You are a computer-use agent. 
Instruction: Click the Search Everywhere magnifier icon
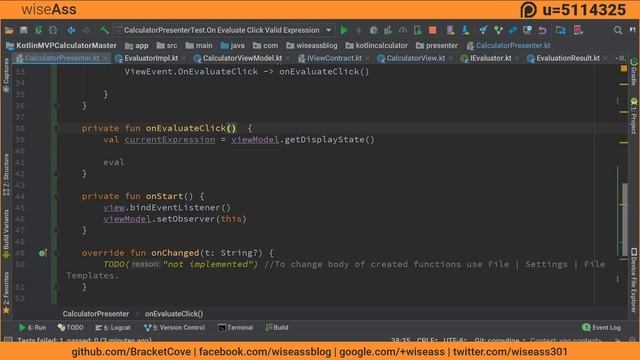[x=618, y=30]
